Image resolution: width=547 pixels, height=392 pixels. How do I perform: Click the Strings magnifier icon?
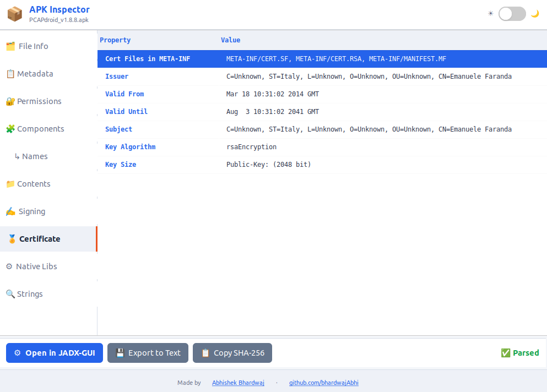pos(10,294)
